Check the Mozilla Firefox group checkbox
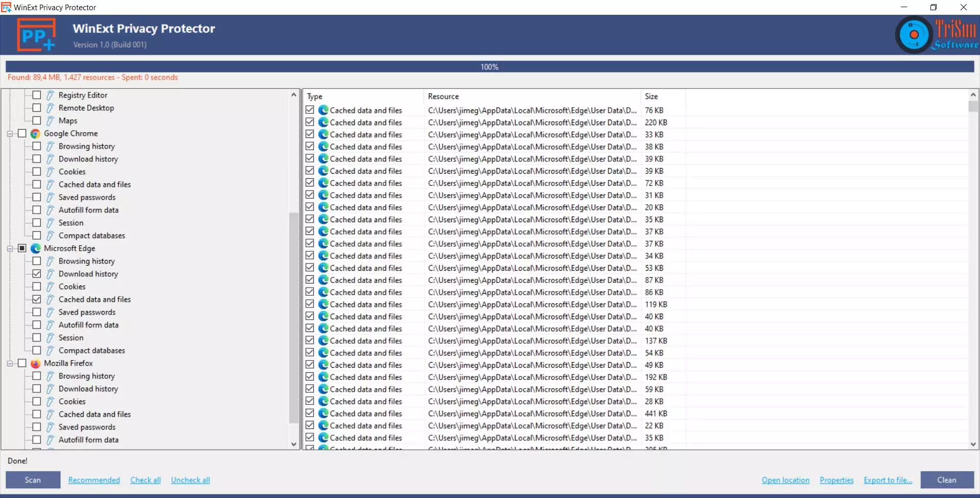The height and width of the screenshot is (498, 980). 22,363
